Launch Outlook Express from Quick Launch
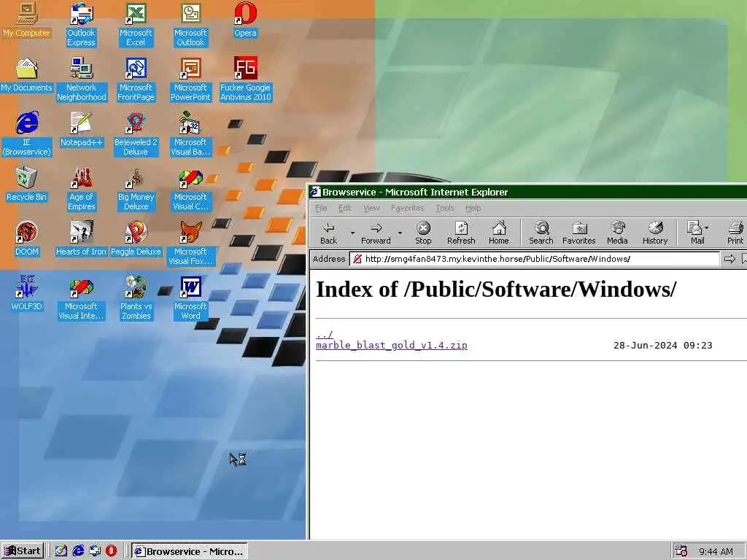Viewport: 747px width, 560px height. (x=95, y=551)
